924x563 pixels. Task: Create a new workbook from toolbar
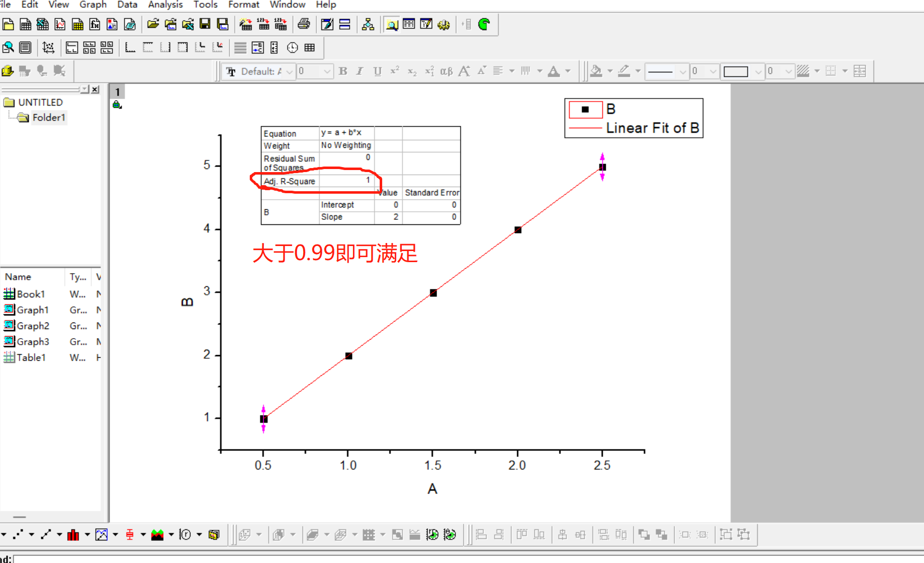point(25,24)
